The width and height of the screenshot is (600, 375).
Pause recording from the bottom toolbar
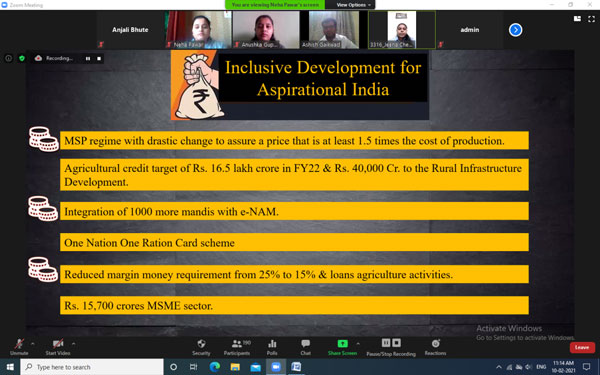[x=386, y=342]
